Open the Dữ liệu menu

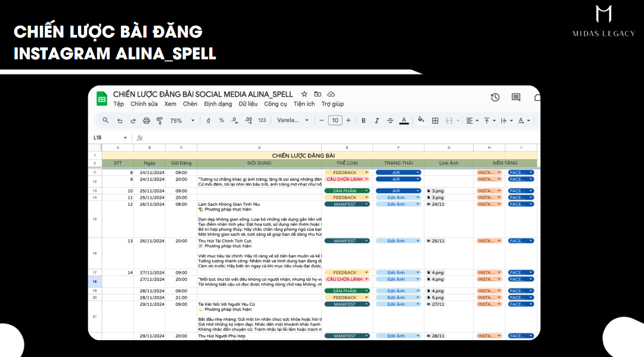pos(248,104)
